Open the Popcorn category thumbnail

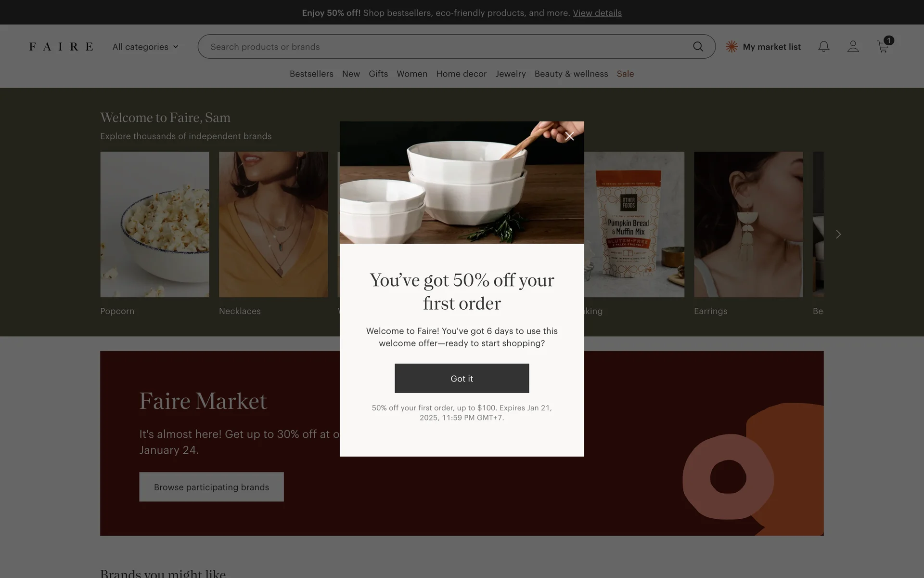tap(154, 224)
